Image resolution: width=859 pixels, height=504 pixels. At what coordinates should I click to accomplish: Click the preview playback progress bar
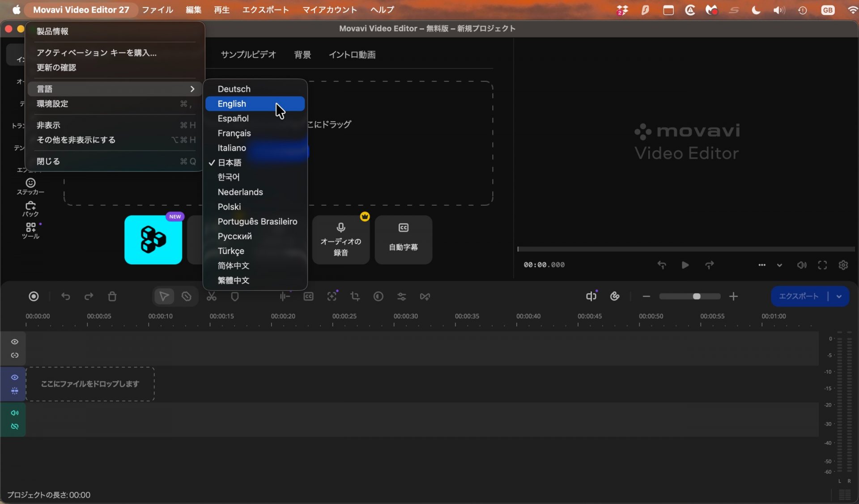686,249
